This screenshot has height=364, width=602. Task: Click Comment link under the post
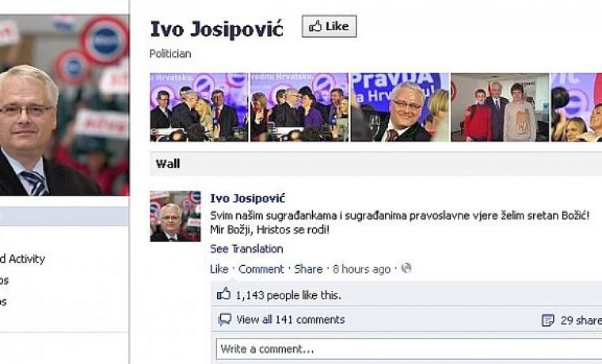[261, 269]
